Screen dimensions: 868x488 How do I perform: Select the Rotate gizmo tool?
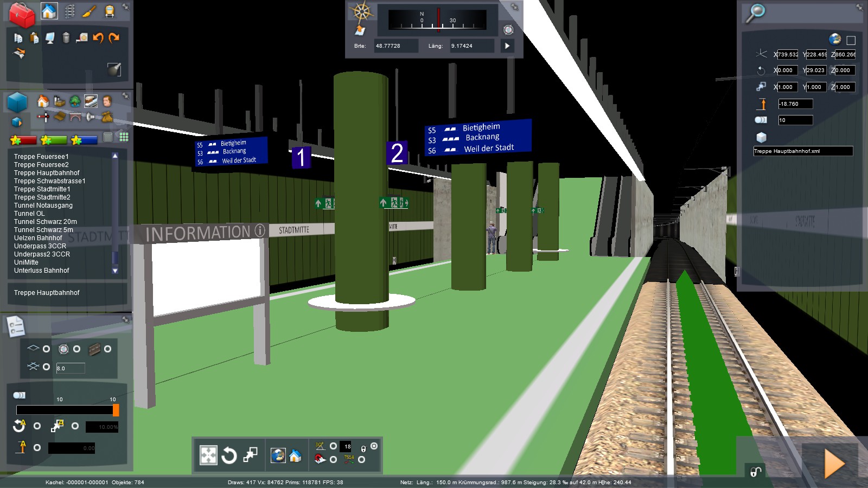229,455
